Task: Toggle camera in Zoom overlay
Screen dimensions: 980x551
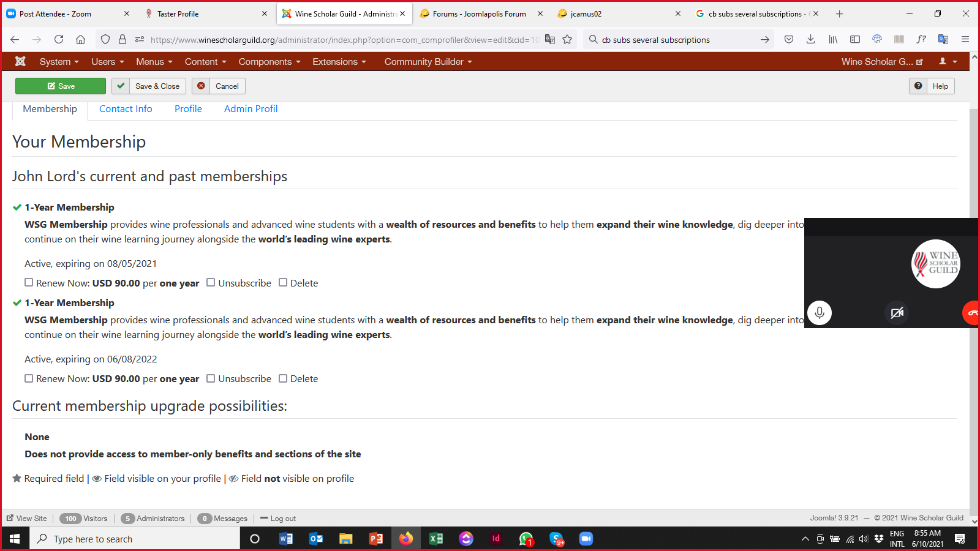Action: tap(897, 313)
